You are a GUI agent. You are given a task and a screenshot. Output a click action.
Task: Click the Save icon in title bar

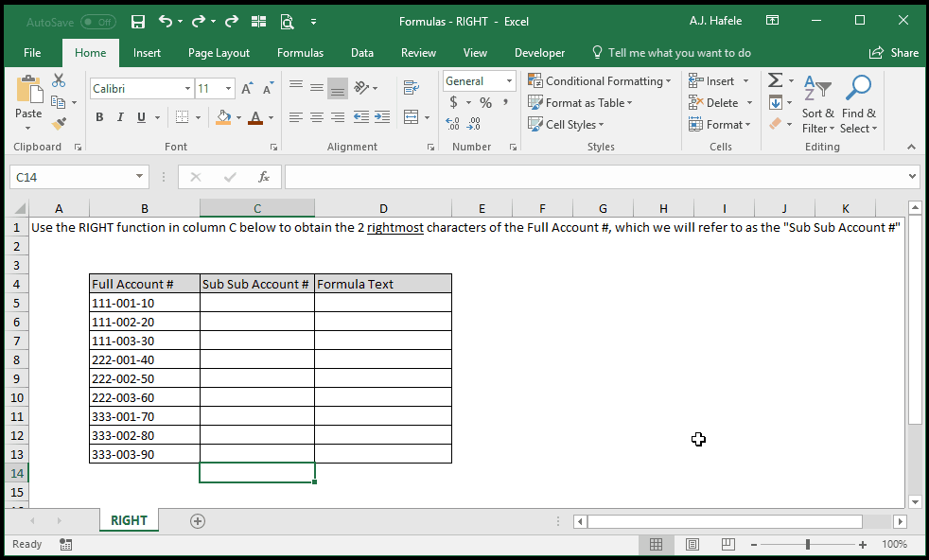137,22
